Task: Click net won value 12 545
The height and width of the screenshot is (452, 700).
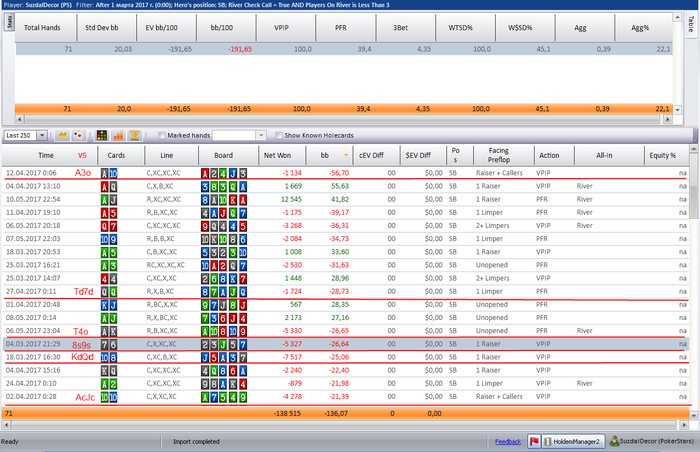Action: pos(291,199)
